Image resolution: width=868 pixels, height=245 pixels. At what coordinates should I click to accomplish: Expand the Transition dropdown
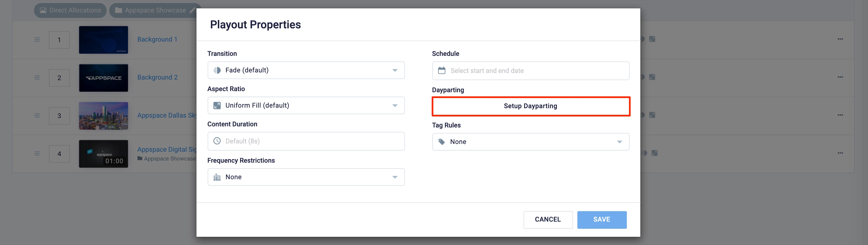pos(306,70)
